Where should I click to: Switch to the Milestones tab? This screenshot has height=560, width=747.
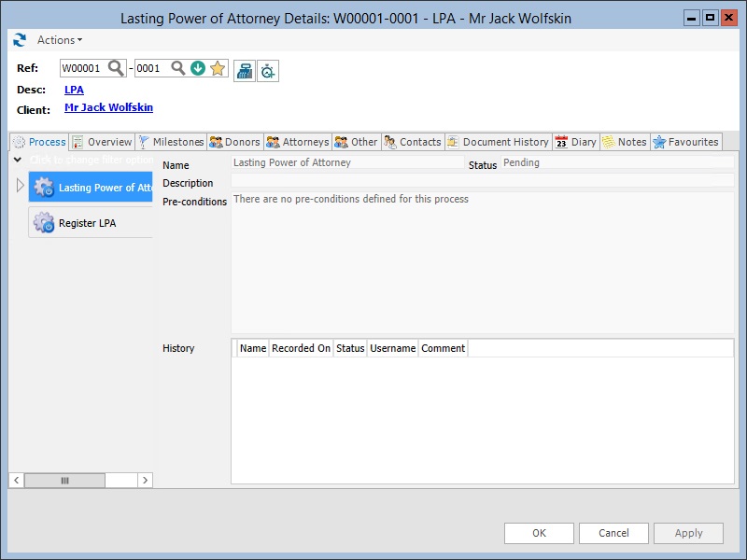[x=171, y=142]
